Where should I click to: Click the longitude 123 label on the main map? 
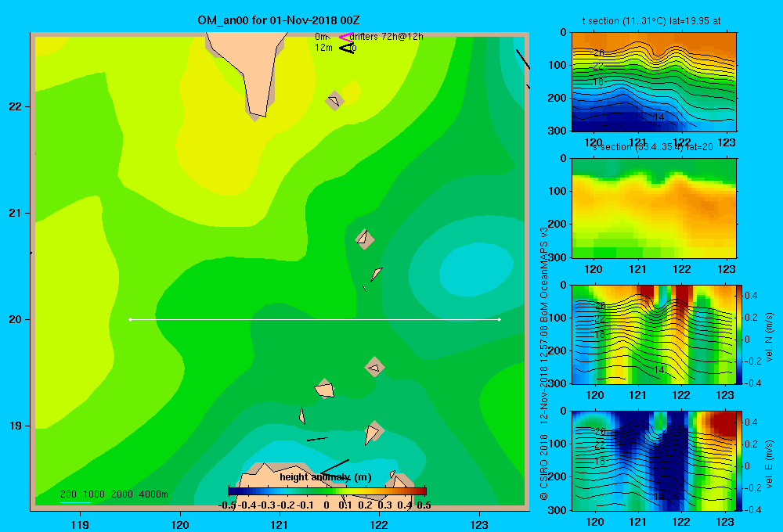pyautogui.click(x=479, y=524)
